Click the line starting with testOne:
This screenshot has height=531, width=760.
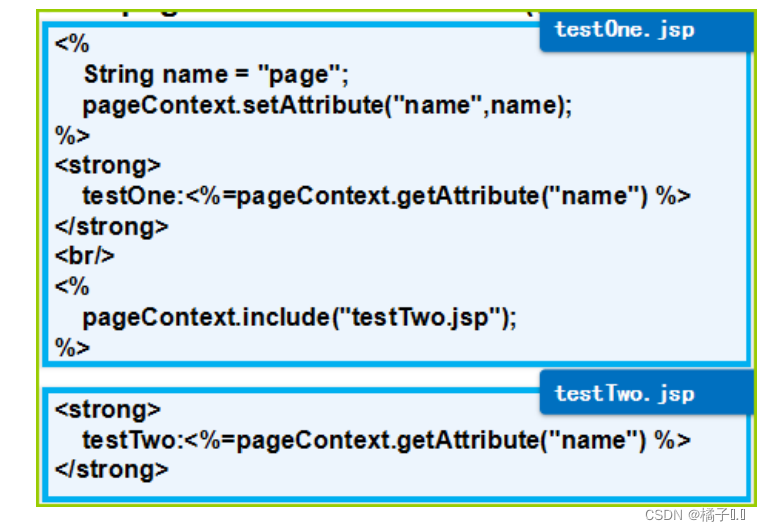386,196
